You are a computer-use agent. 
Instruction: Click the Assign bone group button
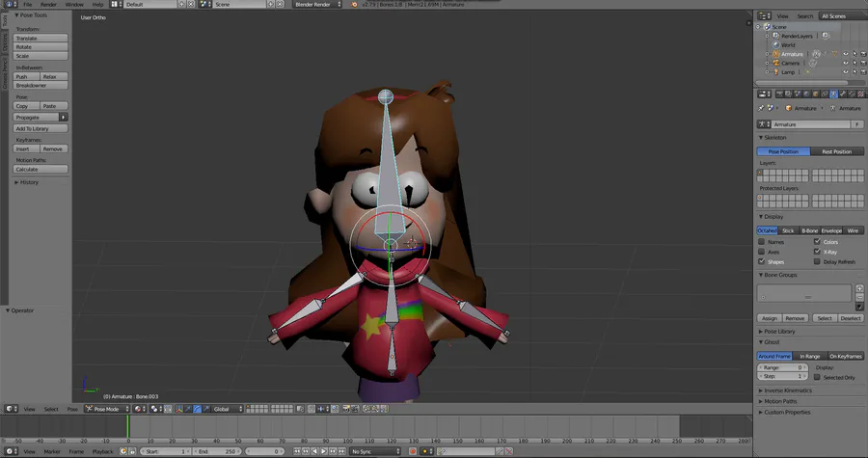click(770, 318)
